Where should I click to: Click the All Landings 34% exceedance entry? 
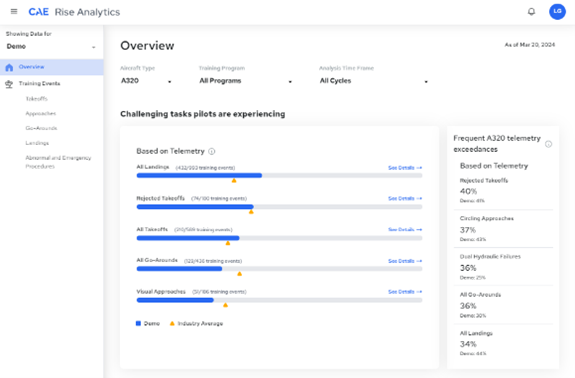click(503, 344)
